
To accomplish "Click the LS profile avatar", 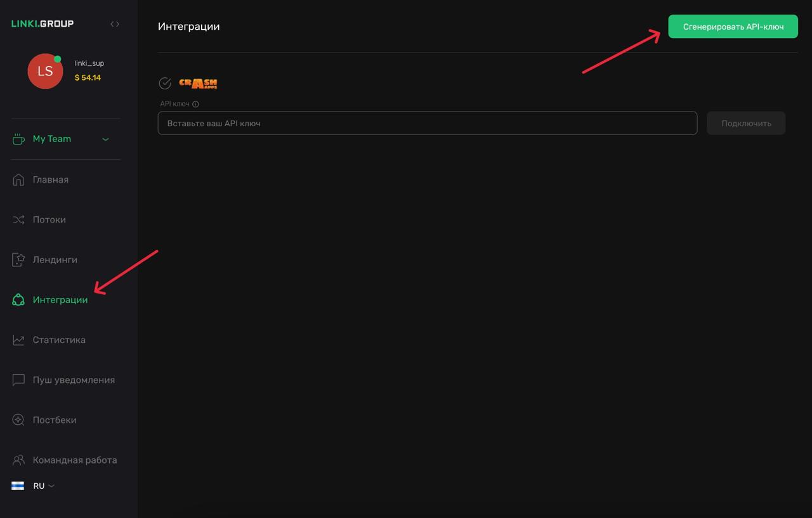I will tap(45, 71).
